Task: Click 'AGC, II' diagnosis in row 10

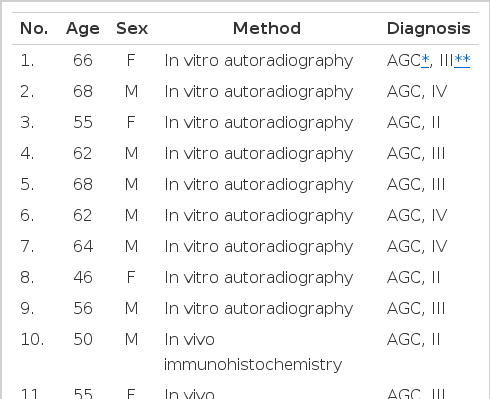Action: point(414,339)
